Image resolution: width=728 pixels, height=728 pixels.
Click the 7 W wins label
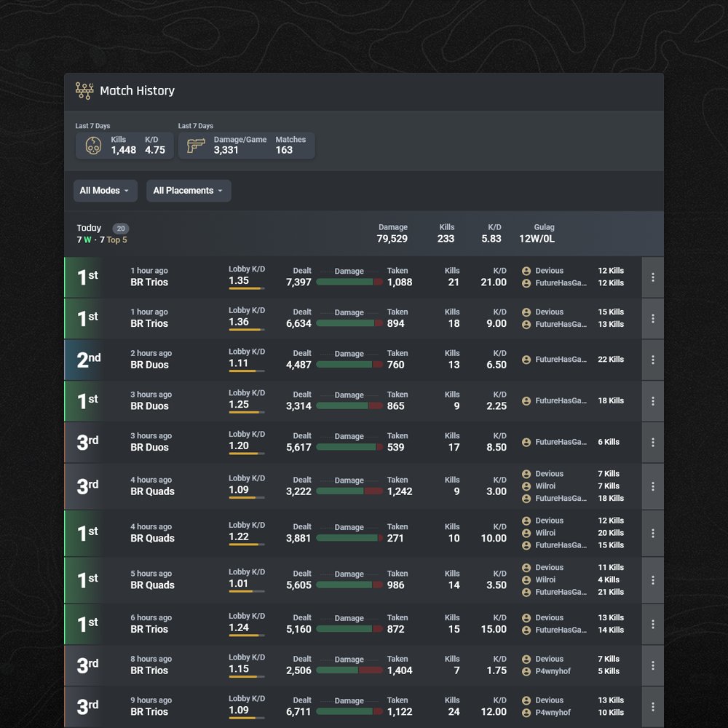[x=82, y=239]
